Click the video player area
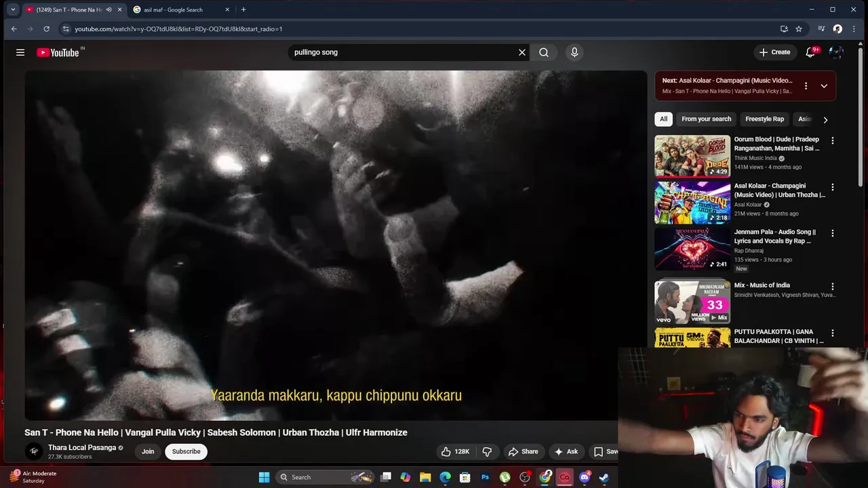Screen dimensions: 868x488 (336, 245)
